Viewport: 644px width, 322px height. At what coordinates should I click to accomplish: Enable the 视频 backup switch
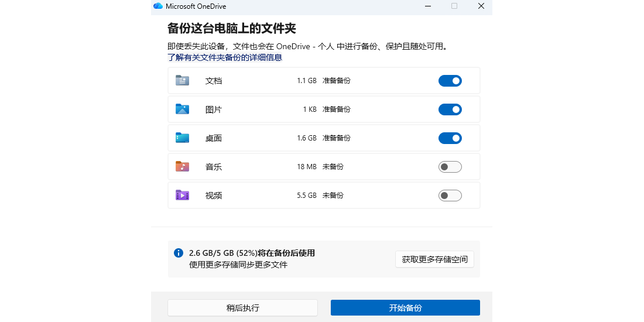point(450,196)
